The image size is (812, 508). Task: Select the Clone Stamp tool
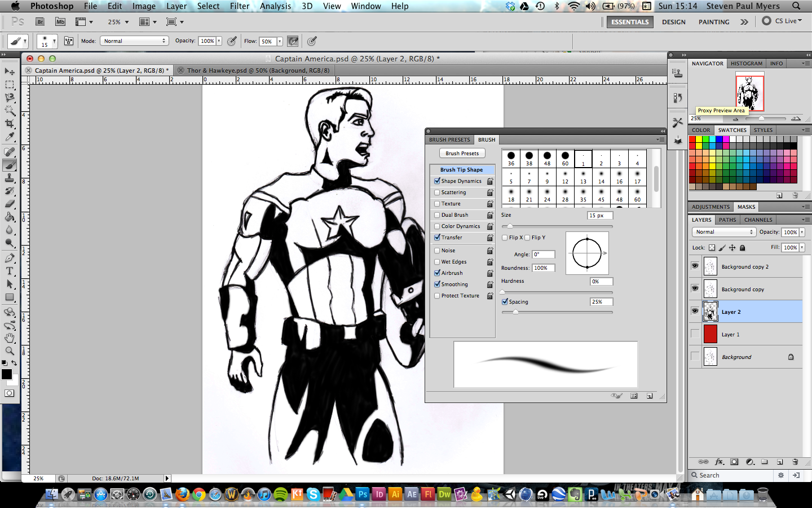(x=10, y=178)
